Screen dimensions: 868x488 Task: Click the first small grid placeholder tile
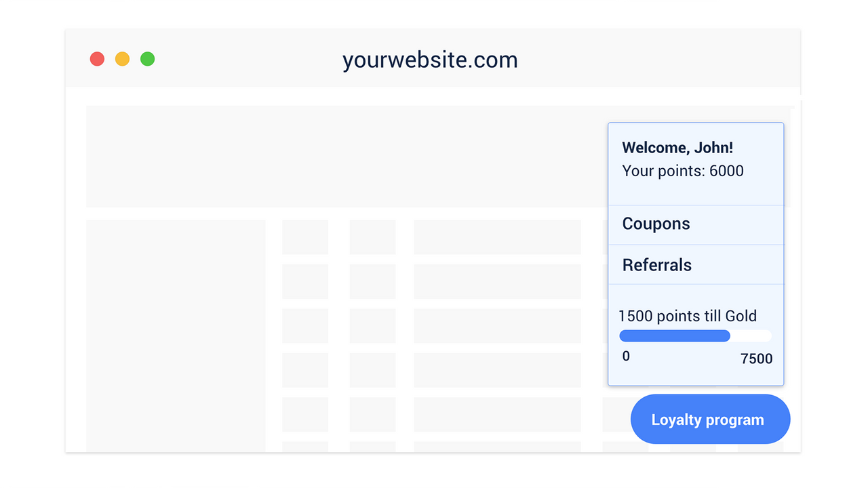click(x=304, y=237)
